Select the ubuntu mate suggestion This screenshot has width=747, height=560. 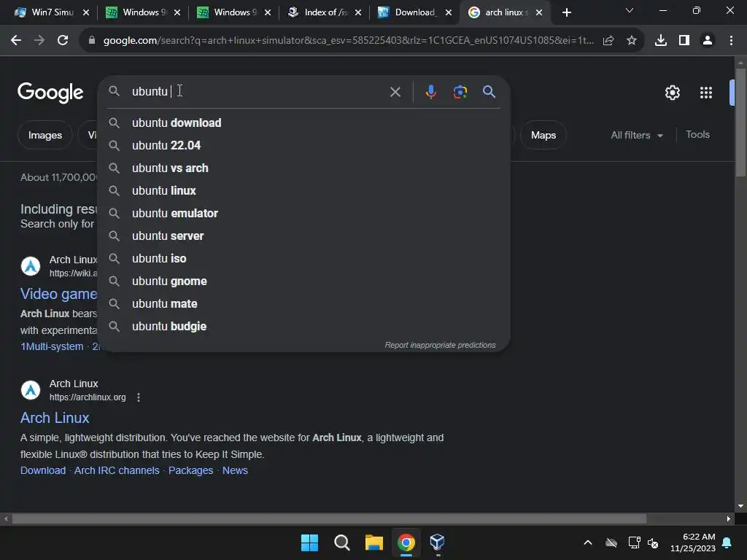304,304
